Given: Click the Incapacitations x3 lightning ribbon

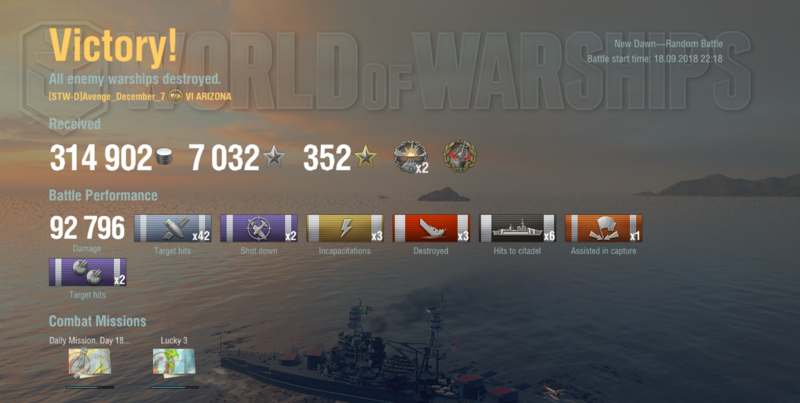Looking at the screenshot, I should [x=345, y=228].
